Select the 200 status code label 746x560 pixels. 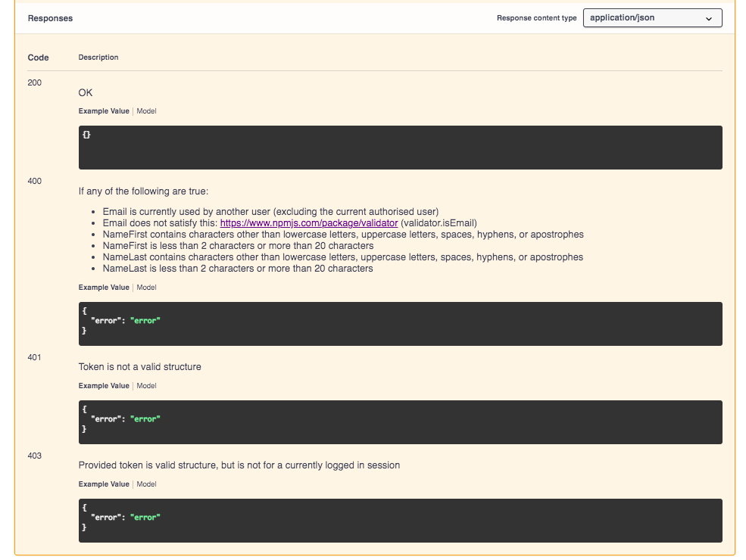point(34,82)
